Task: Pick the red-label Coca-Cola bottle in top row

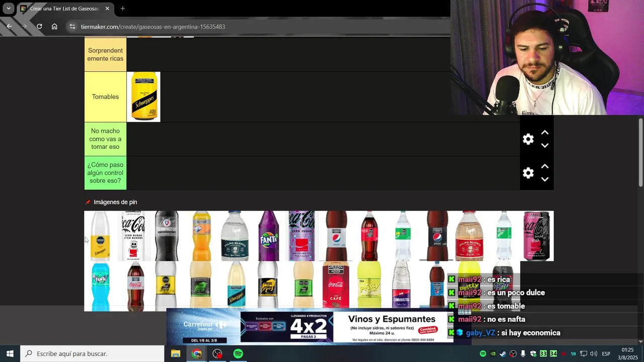Action: click(x=369, y=236)
